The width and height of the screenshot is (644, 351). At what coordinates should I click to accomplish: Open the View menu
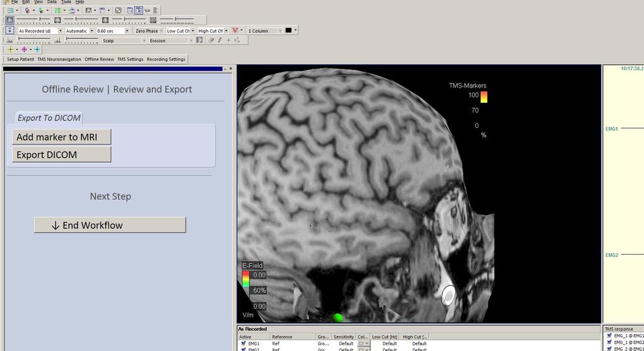[38, 2]
